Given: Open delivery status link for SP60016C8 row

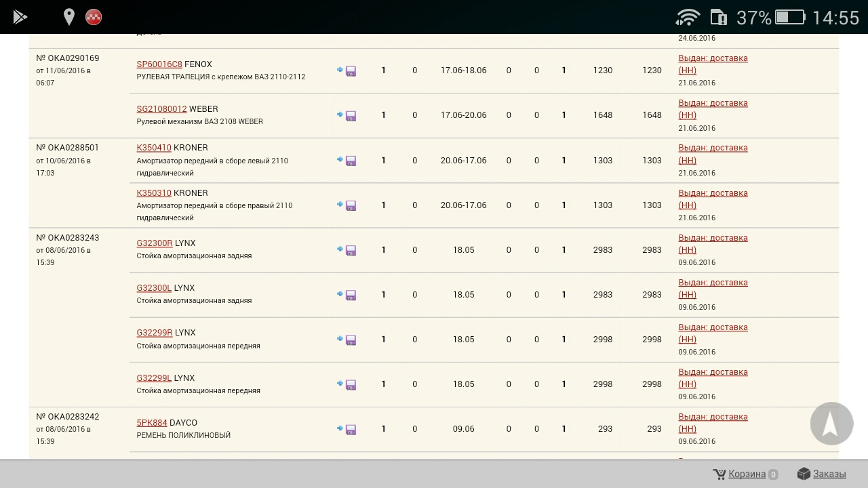Looking at the screenshot, I should pyautogui.click(x=713, y=64).
